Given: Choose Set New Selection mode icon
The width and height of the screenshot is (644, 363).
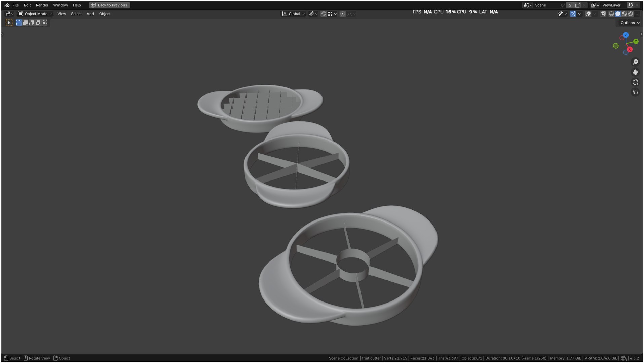Looking at the screenshot, I should pos(19,23).
